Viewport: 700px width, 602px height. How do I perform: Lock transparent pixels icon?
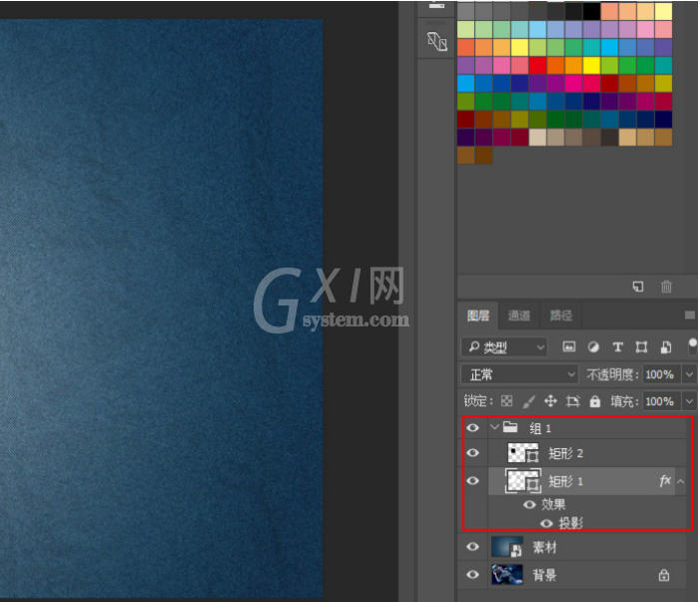point(506,400)
